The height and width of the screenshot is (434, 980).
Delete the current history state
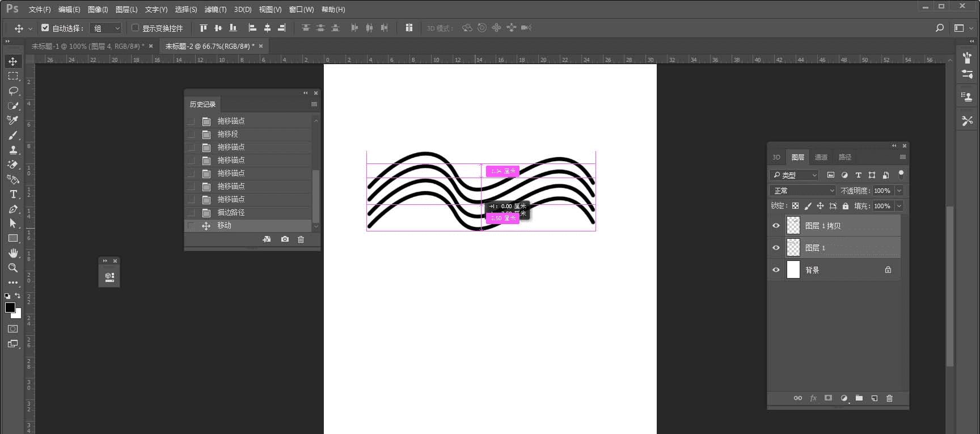tap(301, 239)
